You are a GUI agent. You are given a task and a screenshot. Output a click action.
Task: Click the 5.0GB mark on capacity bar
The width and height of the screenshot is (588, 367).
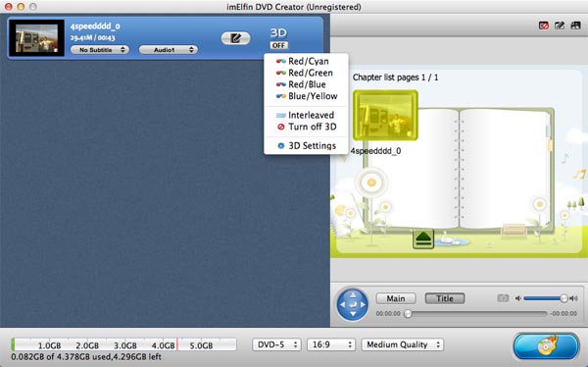click(x=201, y=345)
